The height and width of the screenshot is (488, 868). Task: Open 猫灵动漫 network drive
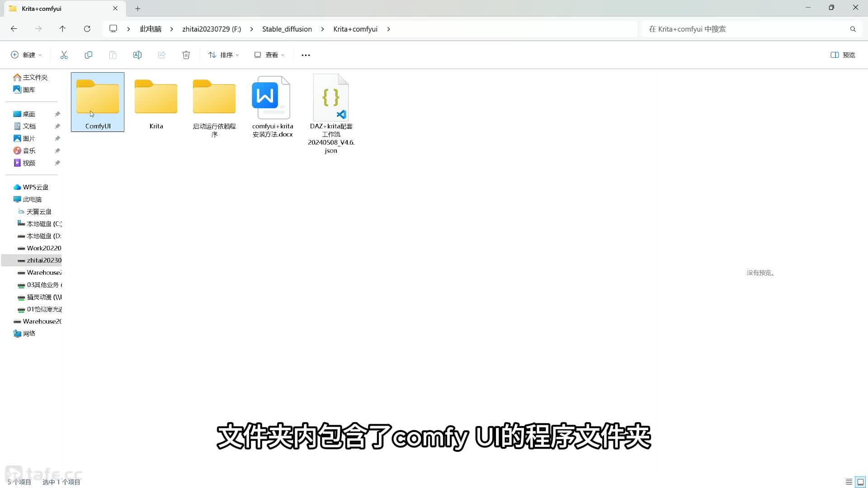coord(39,297)
